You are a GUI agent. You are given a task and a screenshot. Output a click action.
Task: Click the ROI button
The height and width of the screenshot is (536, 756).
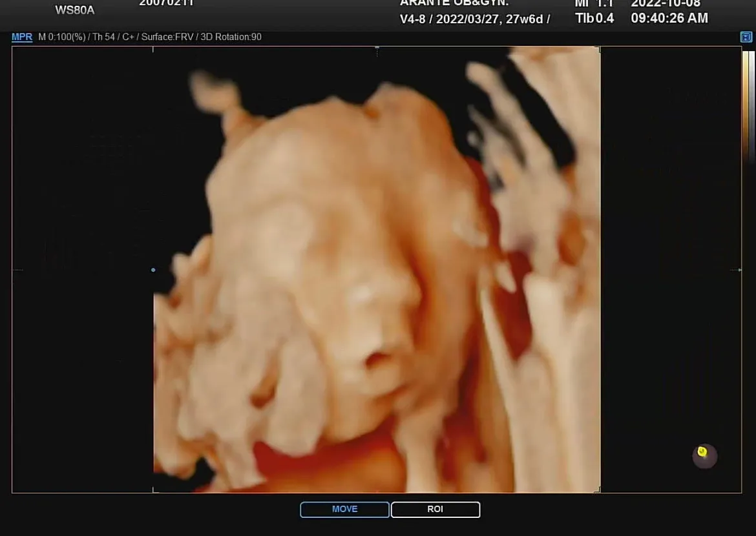(436, 509)
